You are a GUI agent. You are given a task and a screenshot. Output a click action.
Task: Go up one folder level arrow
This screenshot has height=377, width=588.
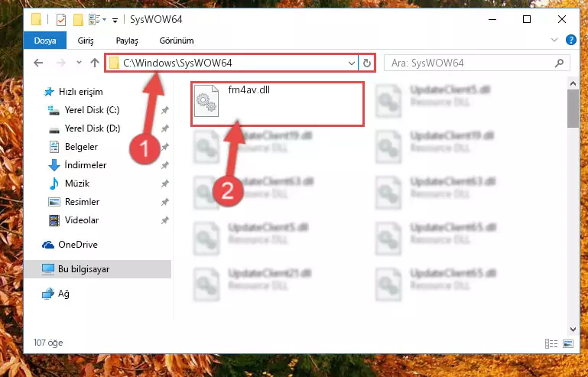pos(95,63)
